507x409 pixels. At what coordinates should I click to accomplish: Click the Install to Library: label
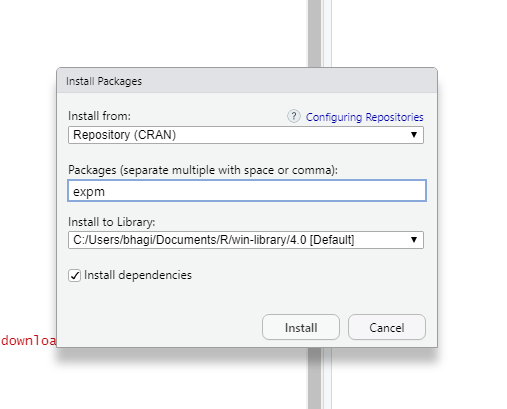(x=111, y=222)
